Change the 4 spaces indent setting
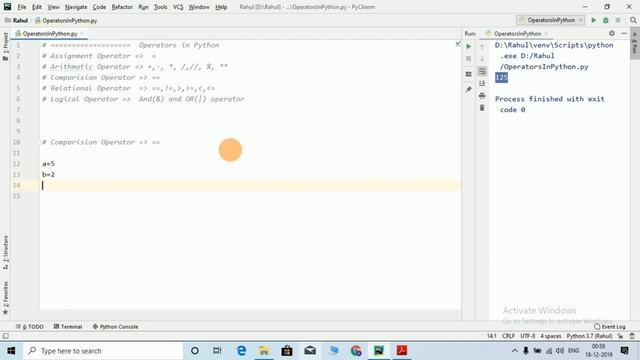 pyautogui.click(x=551, y=336)
